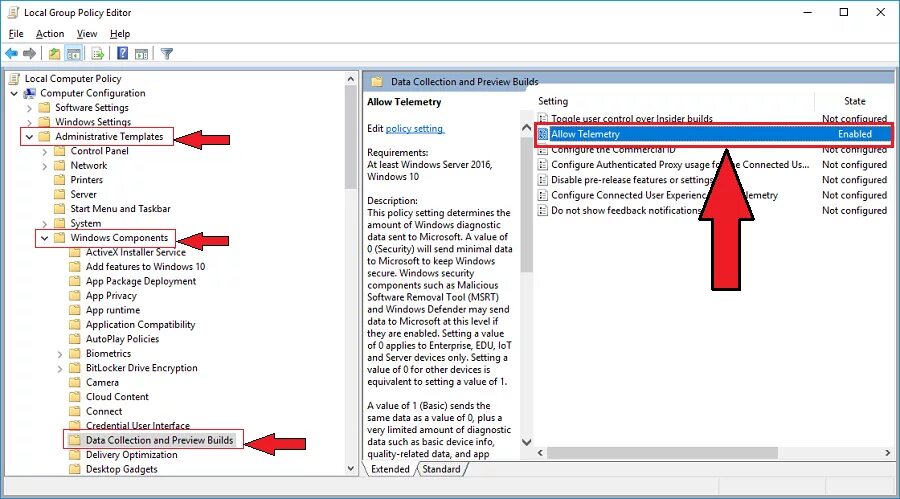Image resolution: width=900 pixels, height=499 pixels.
Task: Select Configure Authenticated Proxy usage policy
Action: [680, 165]
